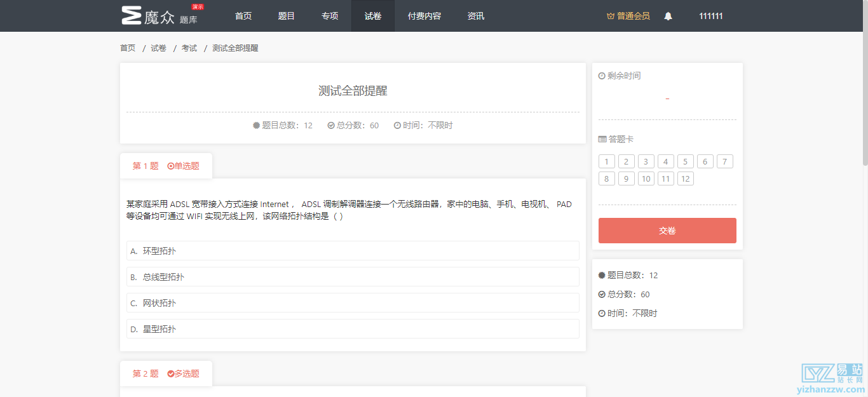This screenshot has height=397, width=868.
Task: Click the 单选题 indicator on question 1
Action: tap(184, 165)
